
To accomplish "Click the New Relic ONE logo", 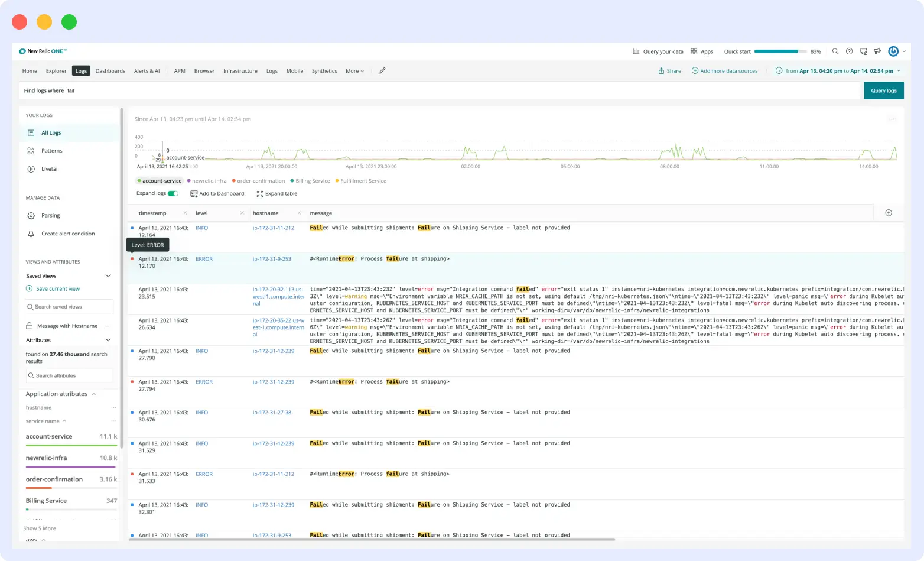I will click(x=43, y=51).
